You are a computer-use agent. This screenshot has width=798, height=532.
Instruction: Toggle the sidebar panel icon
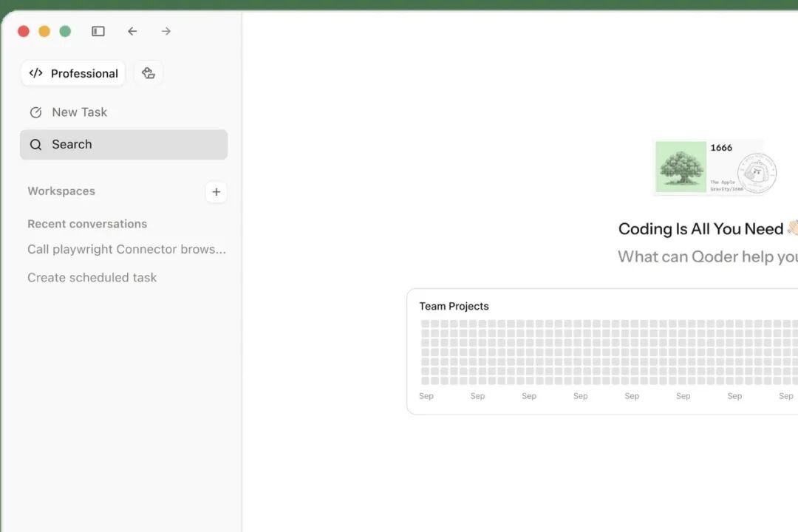98,32
